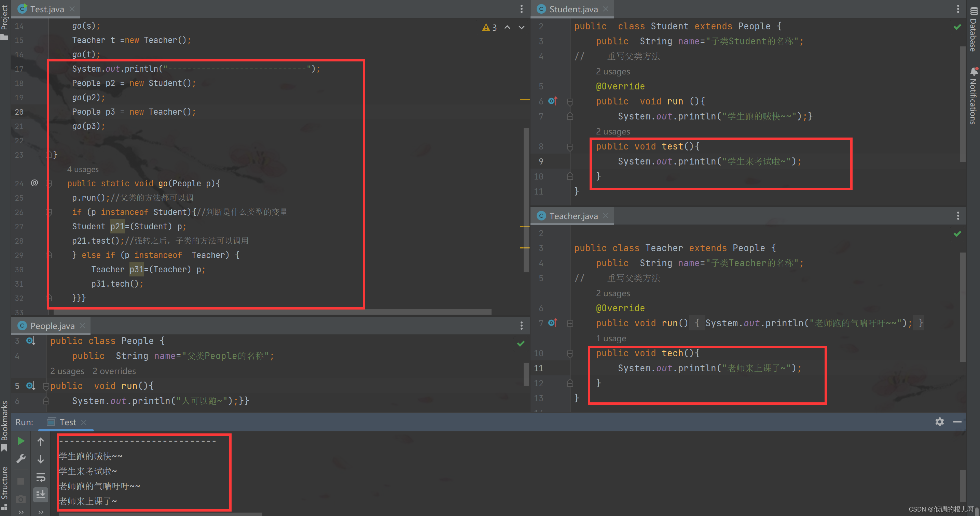Click '2 usages' hint above test() in Student.java
The image size is (980, 516).
[x=612, y=131]
